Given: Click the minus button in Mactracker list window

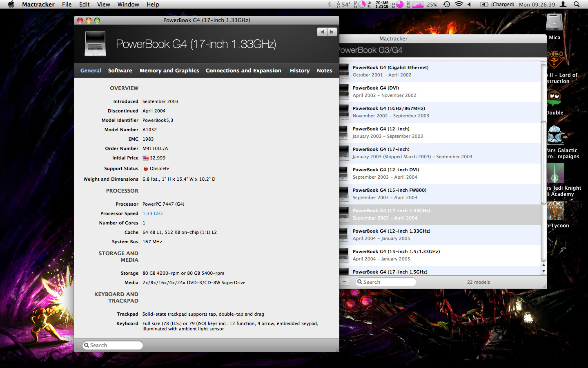Looking at the screenshot, I should click(344, 282).
